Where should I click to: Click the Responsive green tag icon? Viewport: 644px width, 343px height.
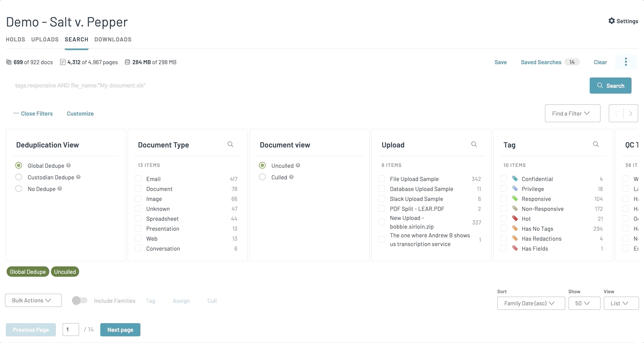pyautogui.click(x=515, y=198)
